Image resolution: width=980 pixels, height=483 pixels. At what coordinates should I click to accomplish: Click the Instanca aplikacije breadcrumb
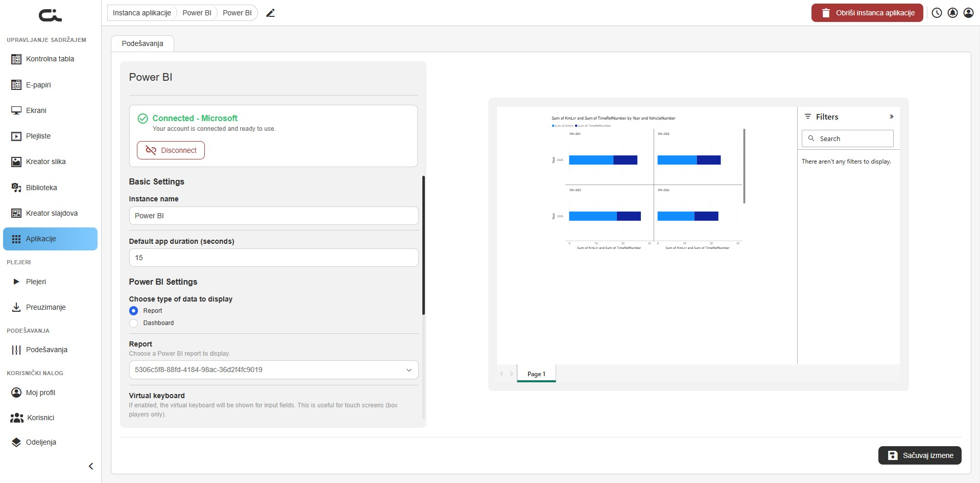142,13
